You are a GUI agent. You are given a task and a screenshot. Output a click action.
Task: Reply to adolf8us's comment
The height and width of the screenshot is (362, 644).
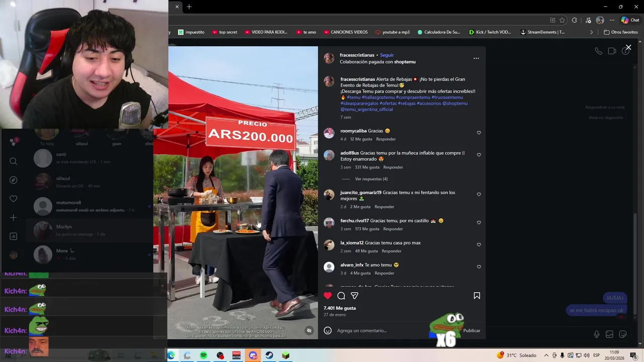[x=393, y=167]
